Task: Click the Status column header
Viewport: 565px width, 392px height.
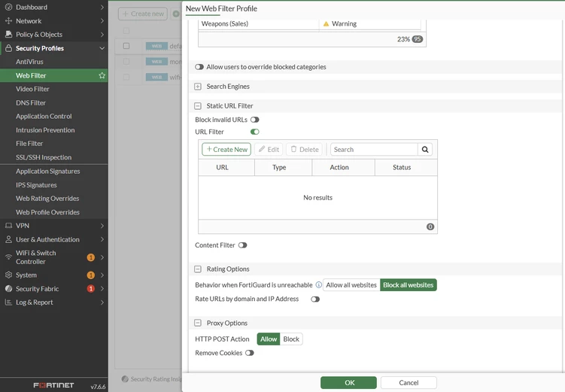Action: (x=406, y=168)
